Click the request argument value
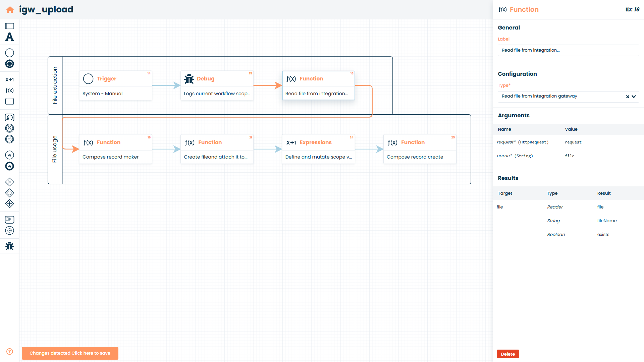 pyautogui.click(x=573, y=142)
